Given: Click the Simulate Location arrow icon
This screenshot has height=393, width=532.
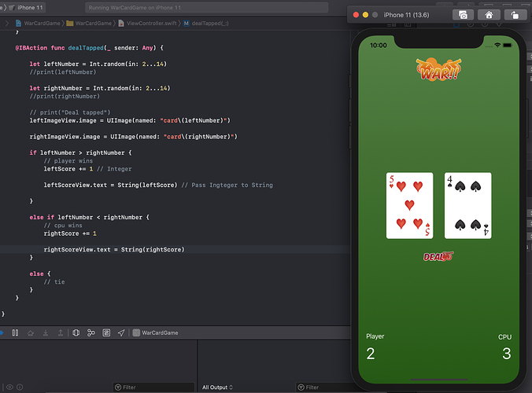Looking at the screenshot, I should pos(121,332).
